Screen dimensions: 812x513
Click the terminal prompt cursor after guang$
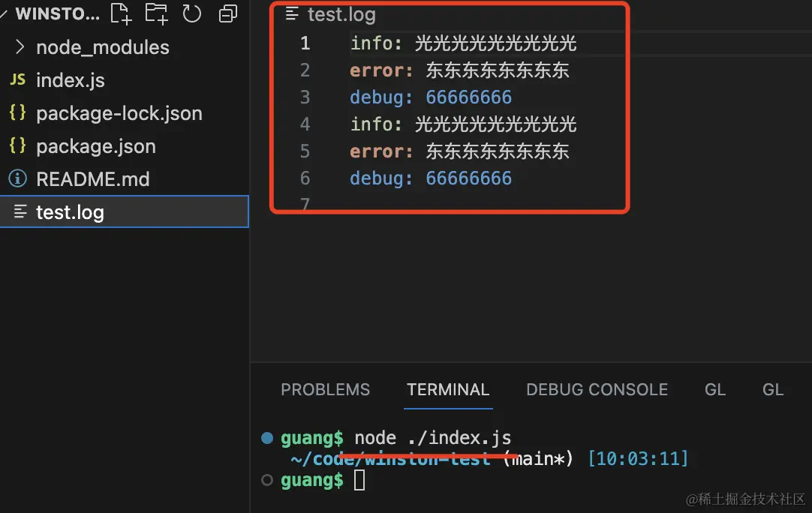point(359,480)
